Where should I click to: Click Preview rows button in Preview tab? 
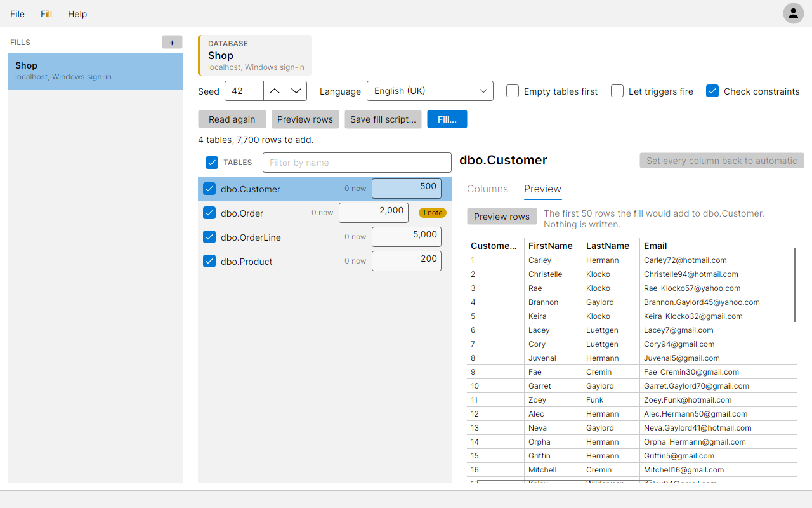pyautogui.click(x=502, y=217)
